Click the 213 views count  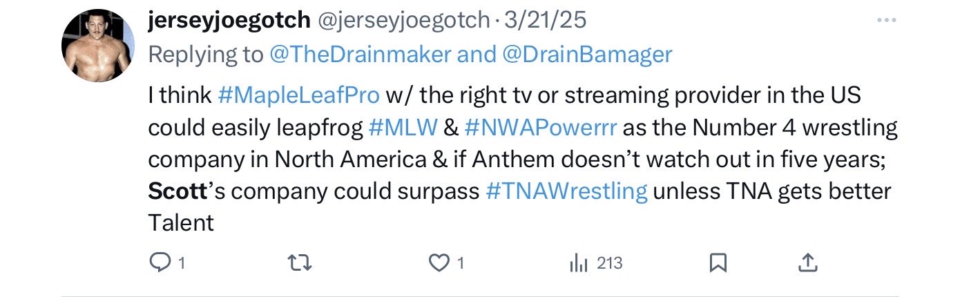[609, 263]
